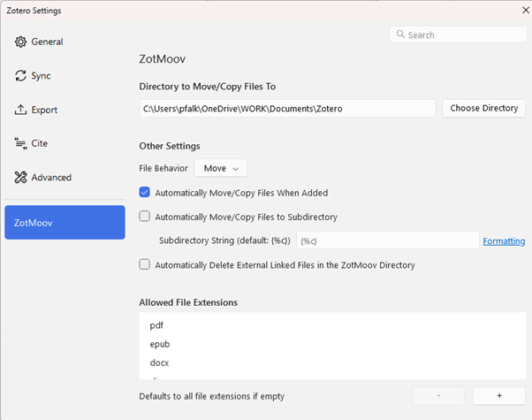Viewport: 532px width, 420px height.
Task: Click the General gear icon
Action: pyautogui.click(x=21, y=42)
